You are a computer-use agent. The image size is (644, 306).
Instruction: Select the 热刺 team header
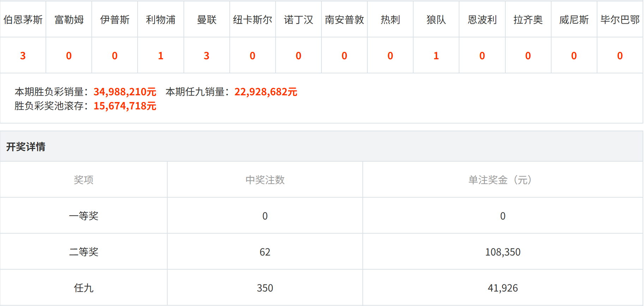390,19
